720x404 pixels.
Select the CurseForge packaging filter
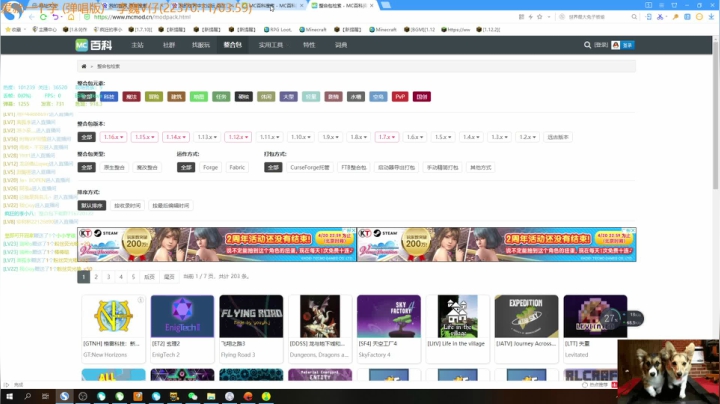(x=310, y=168)
